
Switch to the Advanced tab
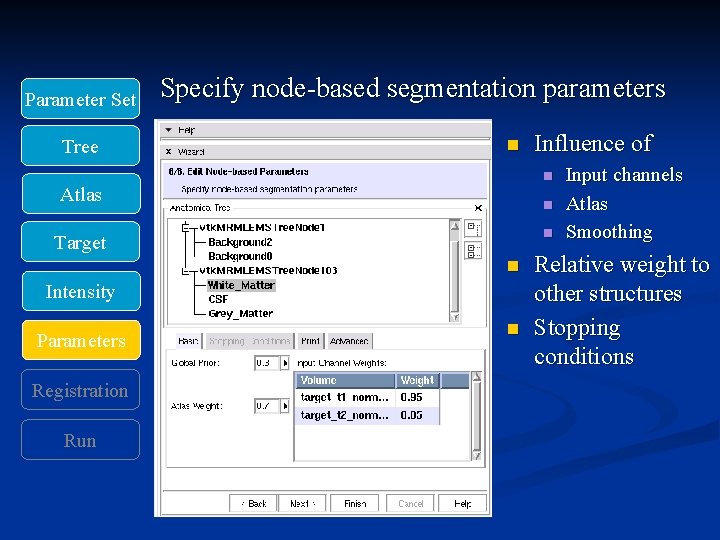pos(349,341)
